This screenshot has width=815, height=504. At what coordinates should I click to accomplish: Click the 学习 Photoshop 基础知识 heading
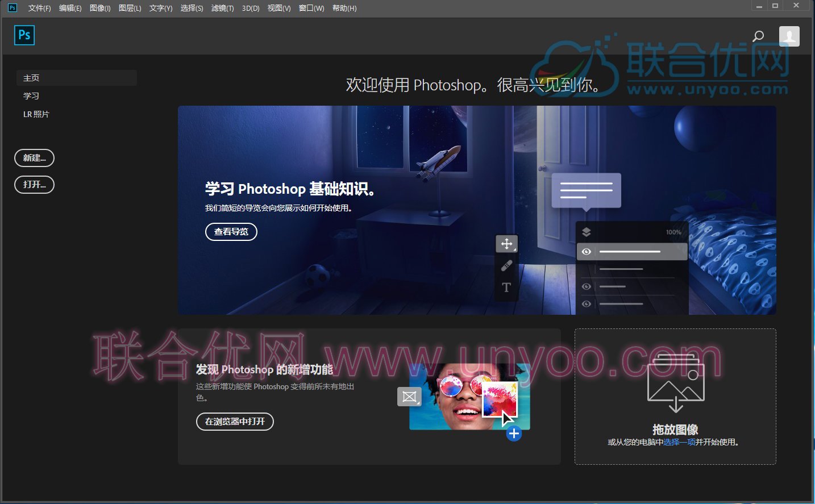(x=290, y=189)
